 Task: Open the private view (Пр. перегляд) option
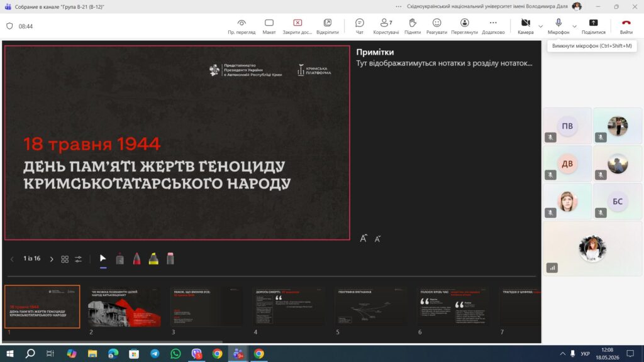(x=241, y=26)
